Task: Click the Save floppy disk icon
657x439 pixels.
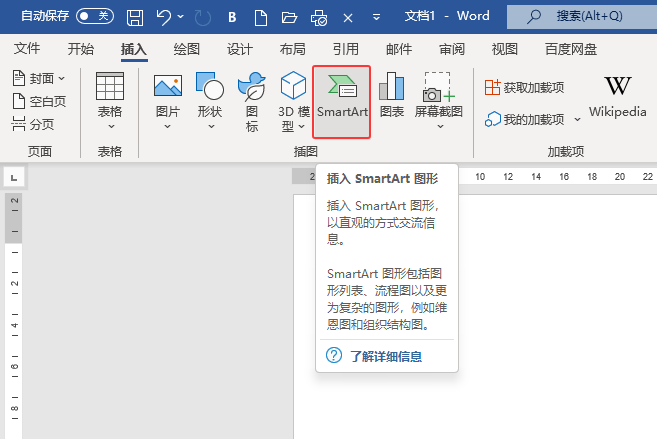Action: (x=135, y=18)
